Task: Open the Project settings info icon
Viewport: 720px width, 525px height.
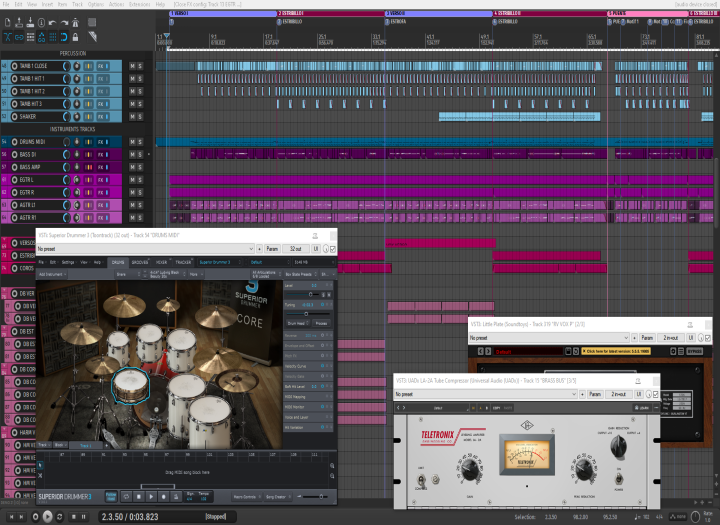Action: click(x=41, y=23)
